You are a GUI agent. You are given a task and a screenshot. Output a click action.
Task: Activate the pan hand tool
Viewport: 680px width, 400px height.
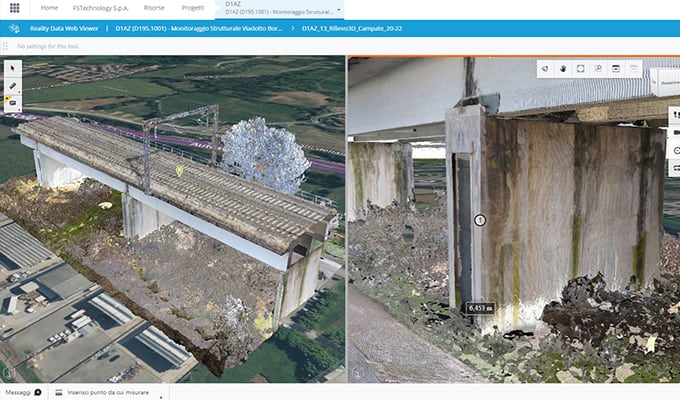click(x=563, y=69)
